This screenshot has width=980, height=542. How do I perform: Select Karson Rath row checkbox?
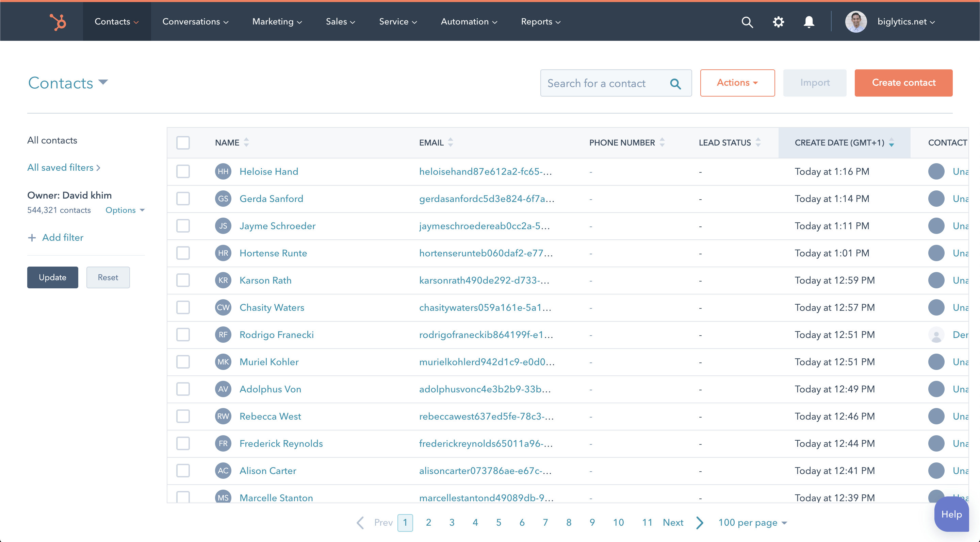(x=183, y=280)
